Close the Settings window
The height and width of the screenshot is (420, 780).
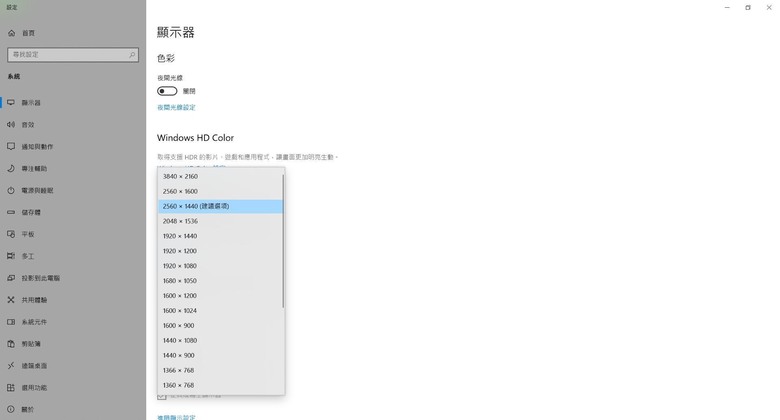click(x=769, y=7)
